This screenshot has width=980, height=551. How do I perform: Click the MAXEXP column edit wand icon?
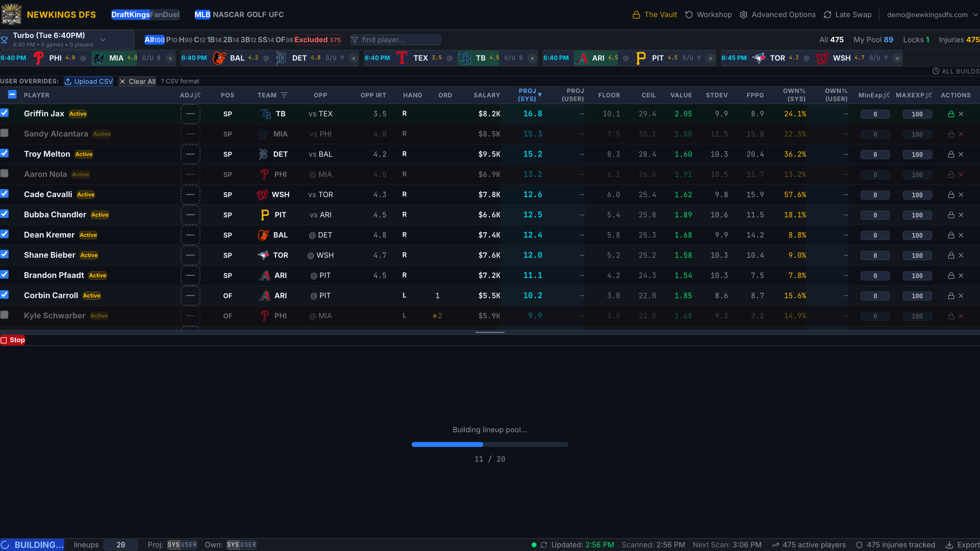[929, 95]
